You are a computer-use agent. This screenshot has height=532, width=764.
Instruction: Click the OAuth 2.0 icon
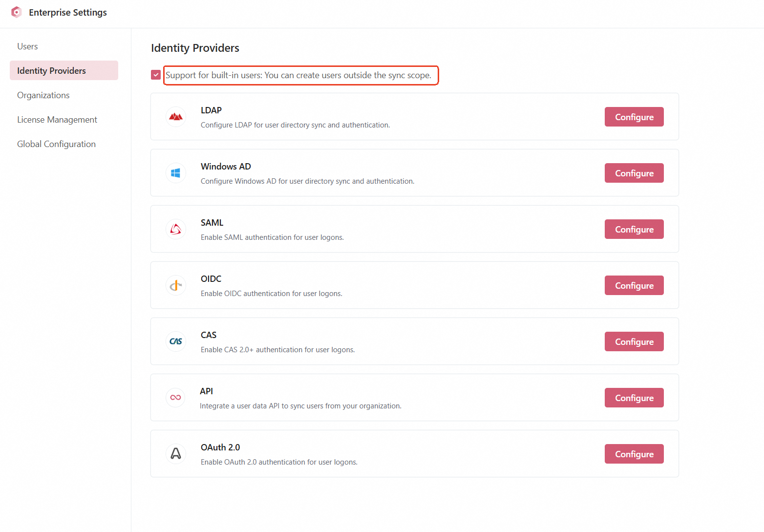pos(176,454)
